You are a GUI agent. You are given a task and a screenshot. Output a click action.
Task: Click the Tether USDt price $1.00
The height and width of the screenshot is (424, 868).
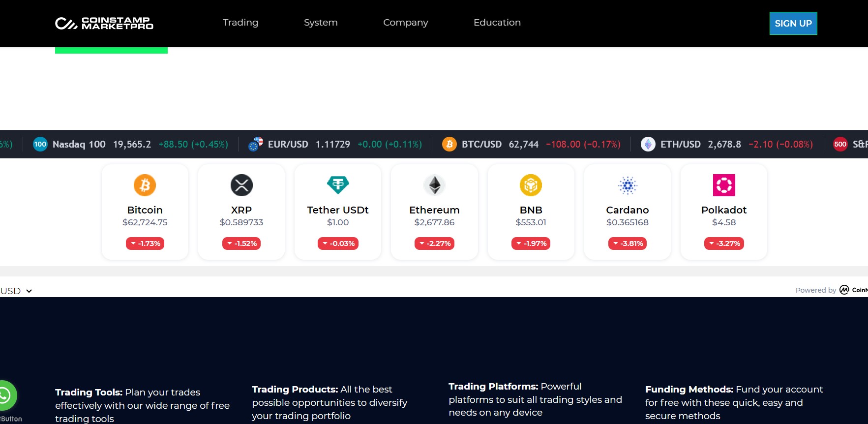coord(338,222)
